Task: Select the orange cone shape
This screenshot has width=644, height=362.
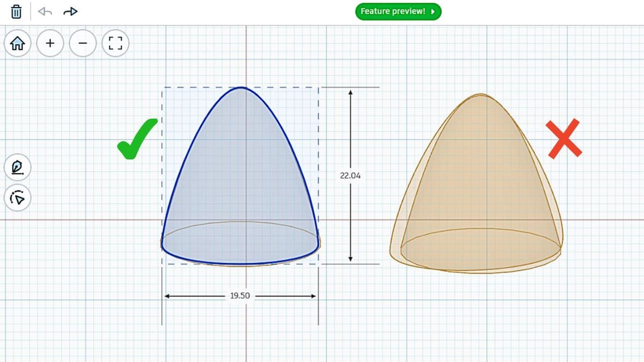Action: (477, 184)
